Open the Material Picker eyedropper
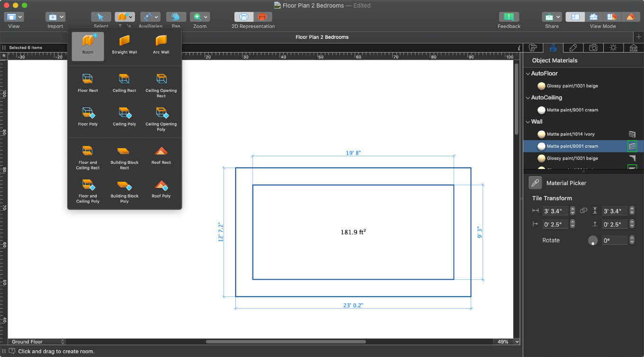The height and width of the screenshot is (357, 644). (535, 183)
